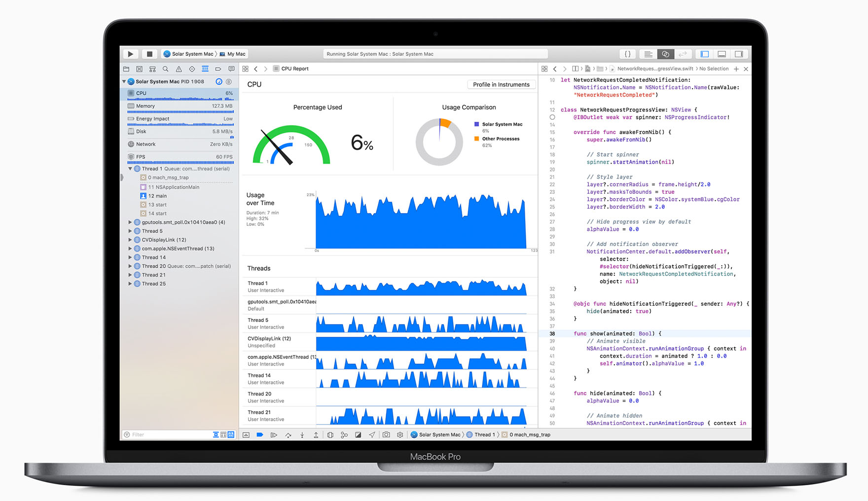The image size is (868, 501).
Task: Click the Code Snippets library braces button
Action: click(628, 54)
